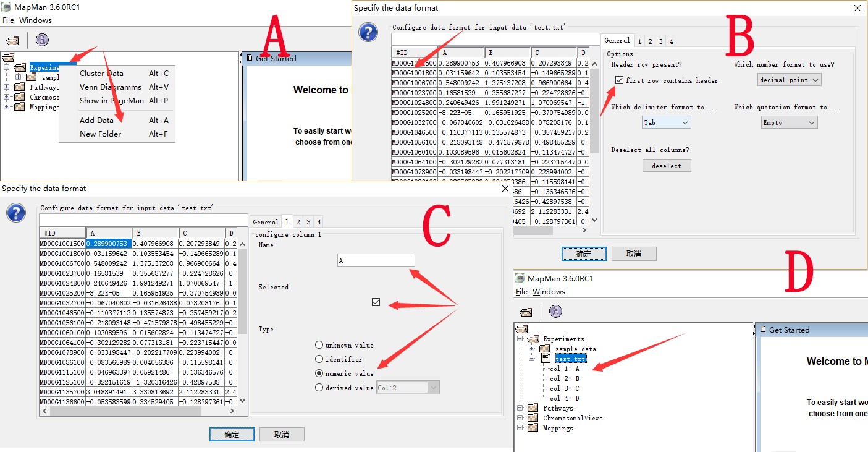Expand the ChromosomalViews tree node

[520, 418]
